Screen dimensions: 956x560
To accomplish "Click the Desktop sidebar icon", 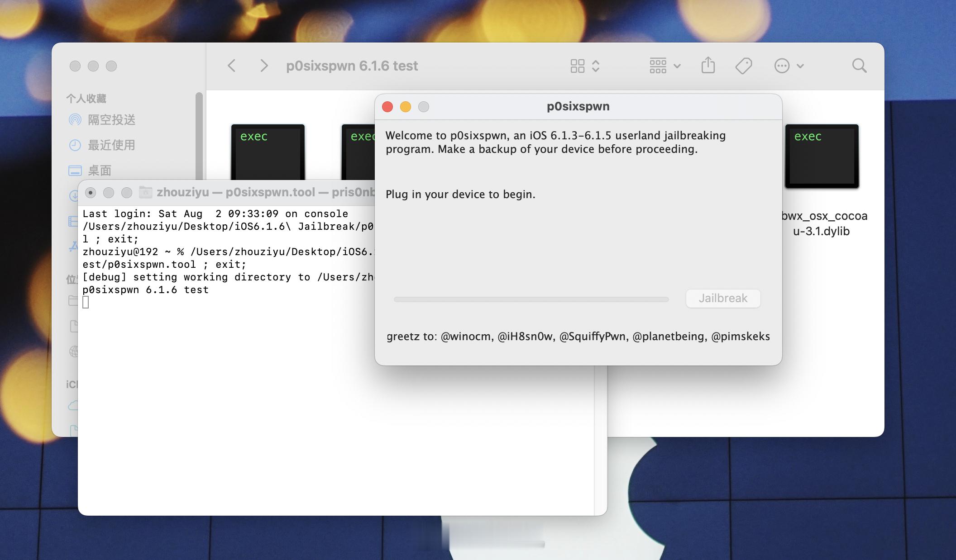I will (x=75, y=171).
